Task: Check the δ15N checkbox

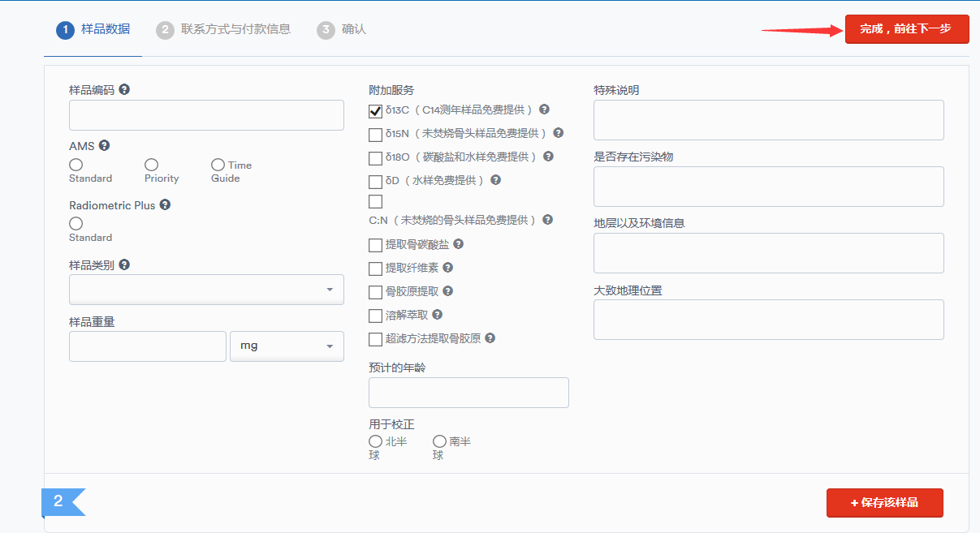Action: coord(375,135)
